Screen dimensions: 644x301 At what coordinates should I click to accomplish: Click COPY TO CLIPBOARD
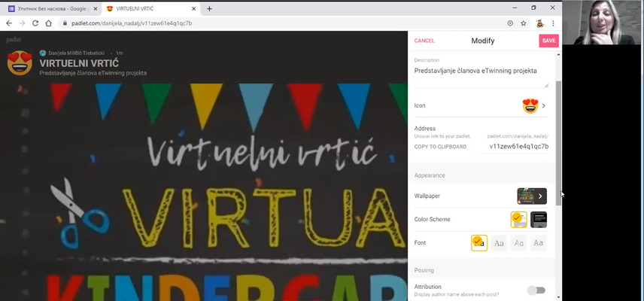tap(440, 147)
